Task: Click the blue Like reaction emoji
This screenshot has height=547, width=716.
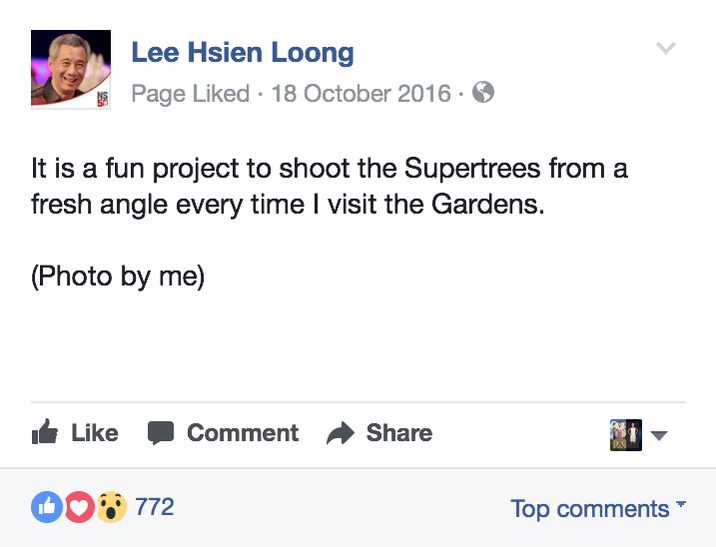Action: [x=47, y=507]
